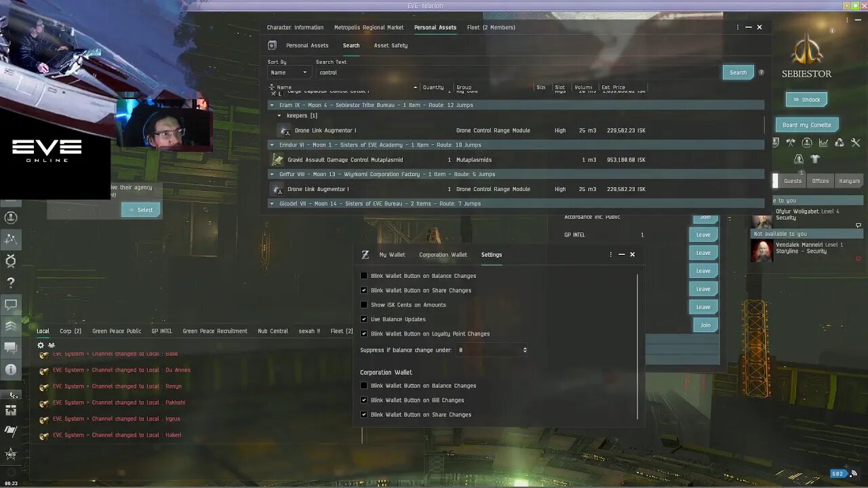The image size is (868, 488).
Task: Switch to Character Information tab
Action: pos(295,27)
